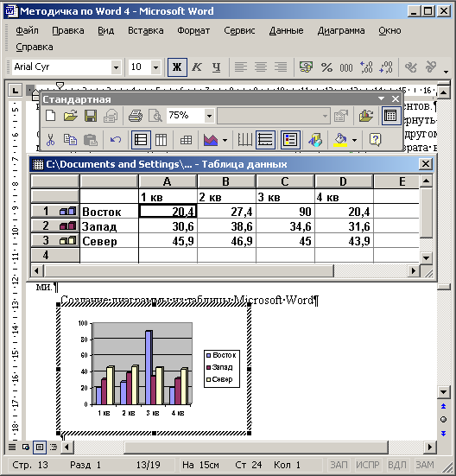Click the Север legend color swatch

point(208,379)
